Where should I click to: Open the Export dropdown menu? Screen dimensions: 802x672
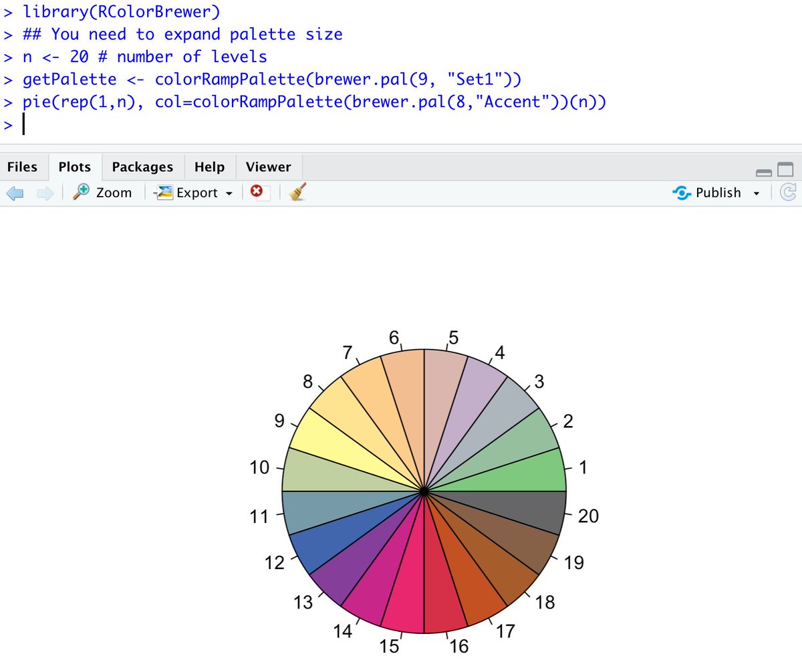click(194, 193)
